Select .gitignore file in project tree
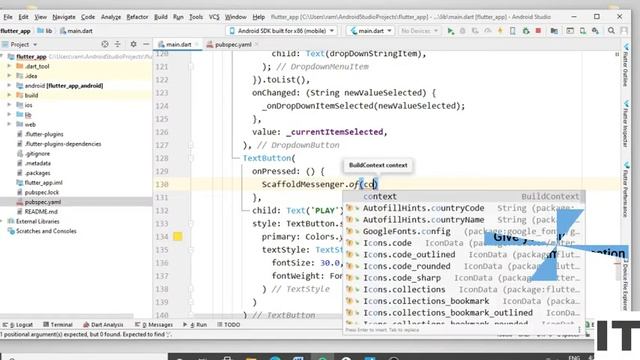The image size is (640, 360). 38,153
